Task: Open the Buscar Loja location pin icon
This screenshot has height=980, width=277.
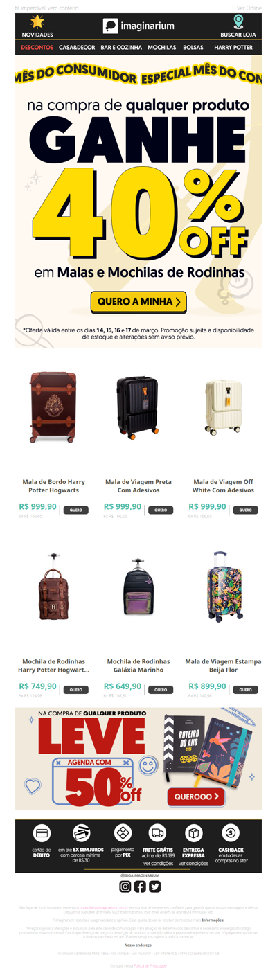Action: click(x=238, y=22)
